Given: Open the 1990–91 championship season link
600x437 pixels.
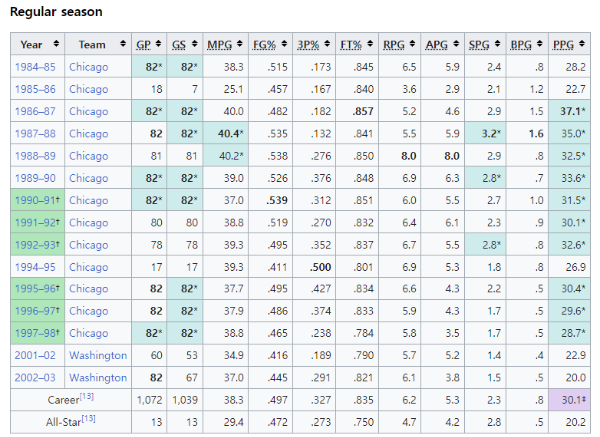Looking at the screenshot, I should [x=35, y=200].
